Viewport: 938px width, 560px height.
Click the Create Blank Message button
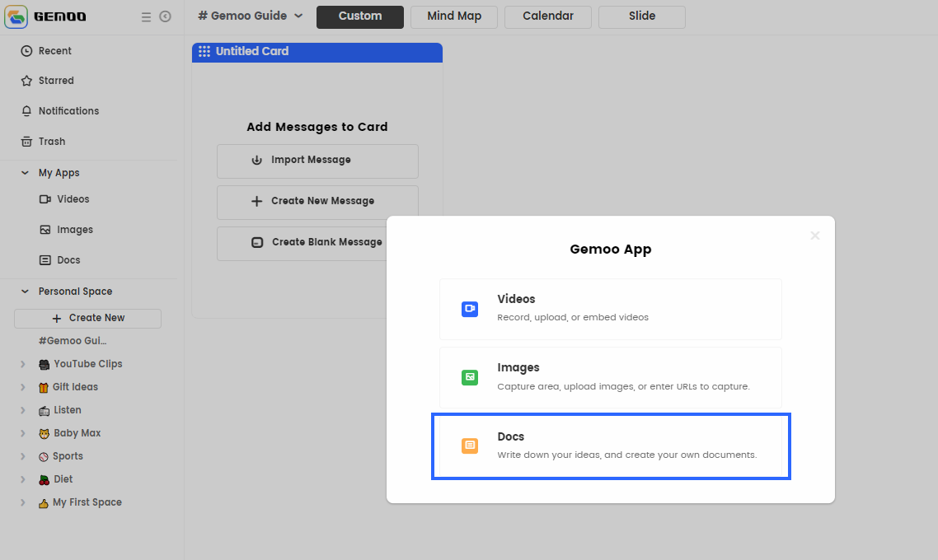tap(303, 243)
